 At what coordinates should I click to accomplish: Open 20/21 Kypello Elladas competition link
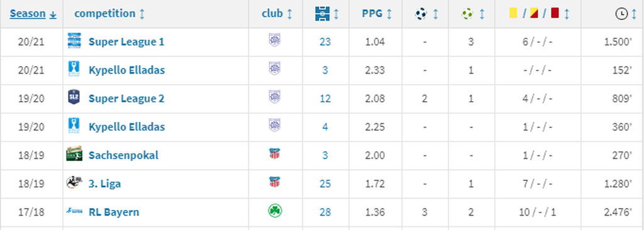[126, 70]
